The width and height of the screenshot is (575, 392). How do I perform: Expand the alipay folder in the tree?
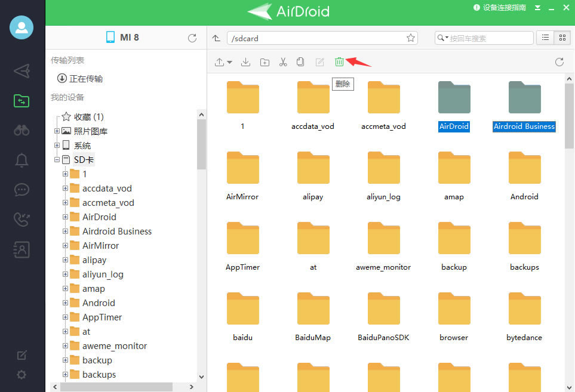66,260
